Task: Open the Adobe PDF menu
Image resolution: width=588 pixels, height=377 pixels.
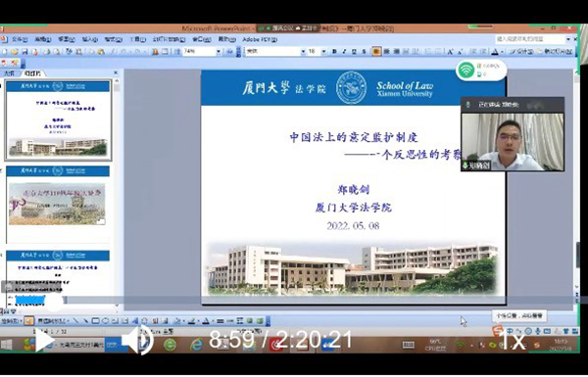Action: coord(260,39)
